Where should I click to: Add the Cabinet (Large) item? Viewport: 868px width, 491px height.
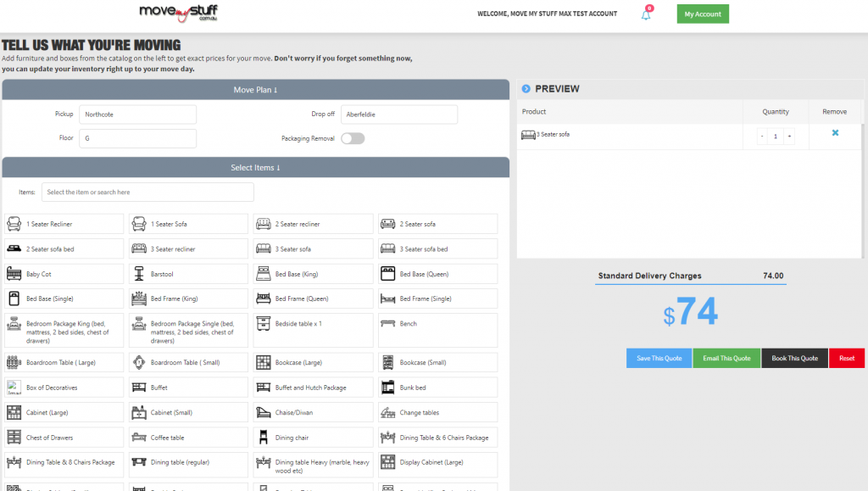[x=64, y=412]
